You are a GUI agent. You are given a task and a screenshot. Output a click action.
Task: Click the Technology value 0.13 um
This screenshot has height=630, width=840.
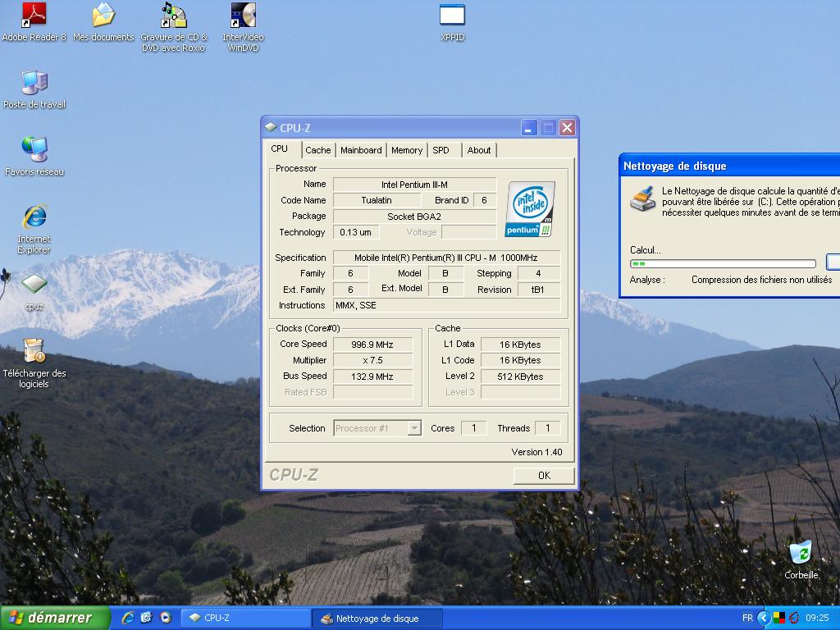click(x=356, y=232)
